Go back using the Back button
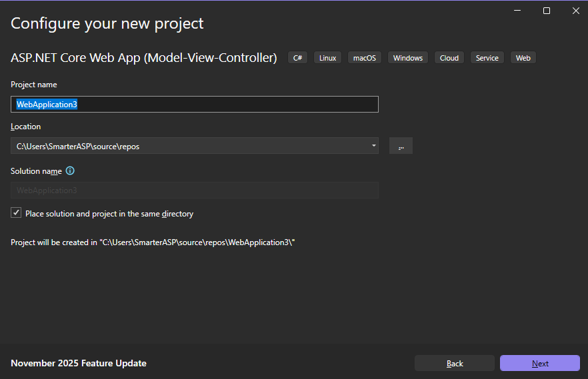This screenshot has height=379, width=588. coord(455,363)
